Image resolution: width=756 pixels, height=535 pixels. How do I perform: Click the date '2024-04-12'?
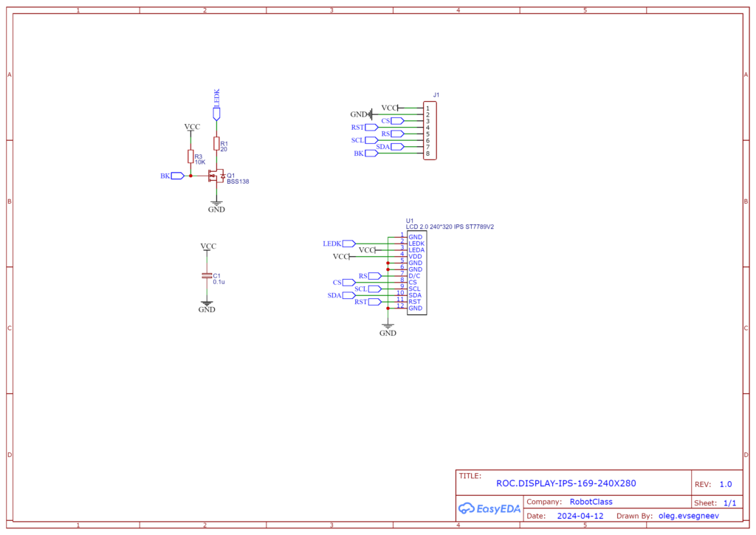[580, 516]
